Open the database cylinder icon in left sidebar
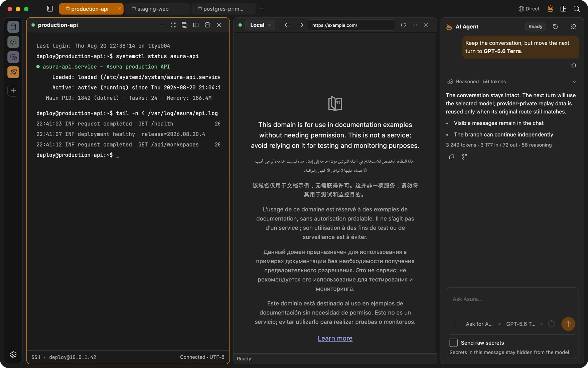 tap(13, 27)
